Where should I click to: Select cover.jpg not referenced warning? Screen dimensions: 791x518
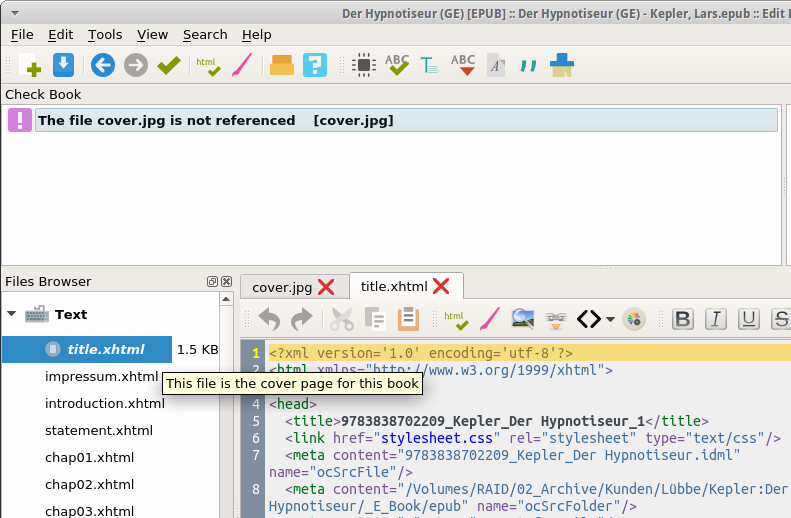point(406,120)
